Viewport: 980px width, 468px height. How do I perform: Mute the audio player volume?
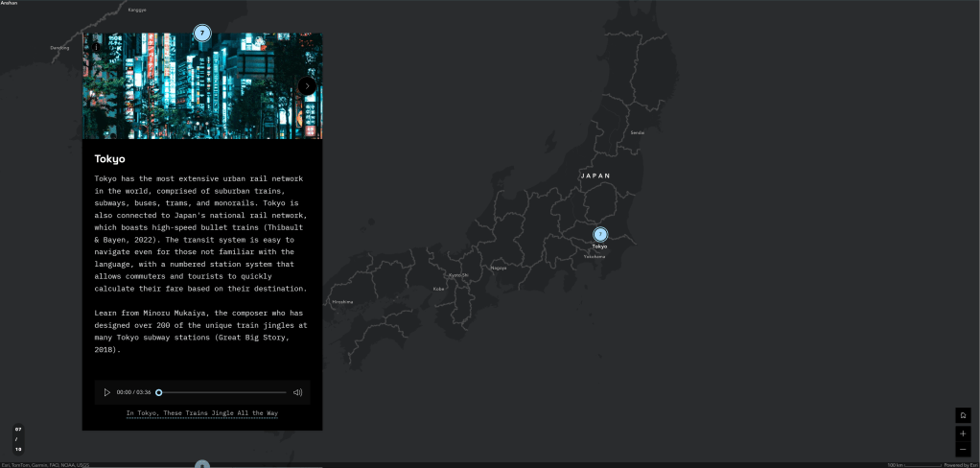[297, 392]
